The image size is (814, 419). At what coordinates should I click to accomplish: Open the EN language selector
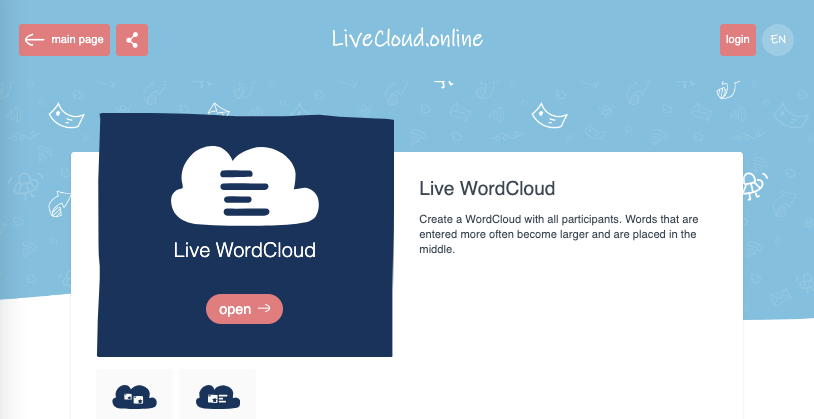click(x=778, y=40)
